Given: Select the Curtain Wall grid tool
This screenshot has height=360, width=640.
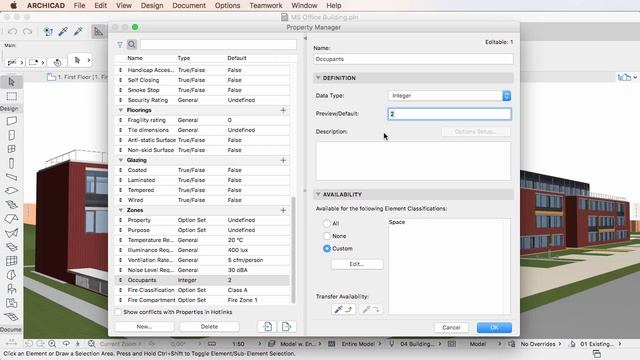Looking at the screenshot, I should point(11,261).
